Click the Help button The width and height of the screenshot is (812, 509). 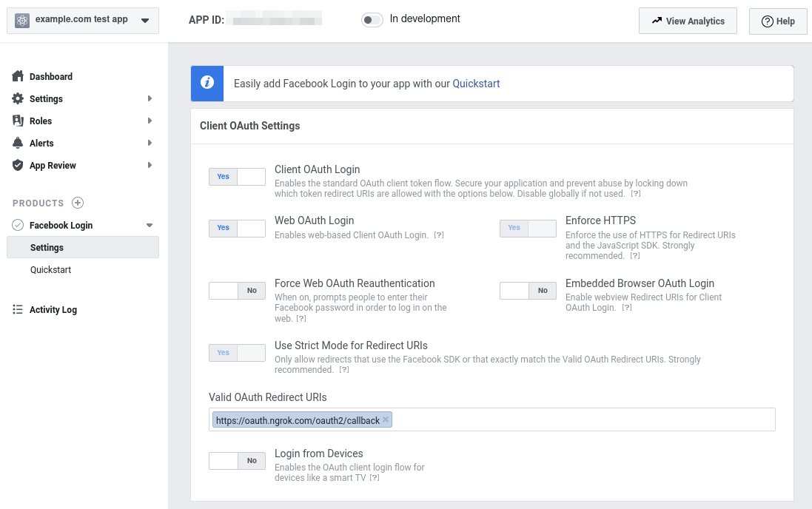click(x=778, y=21)
